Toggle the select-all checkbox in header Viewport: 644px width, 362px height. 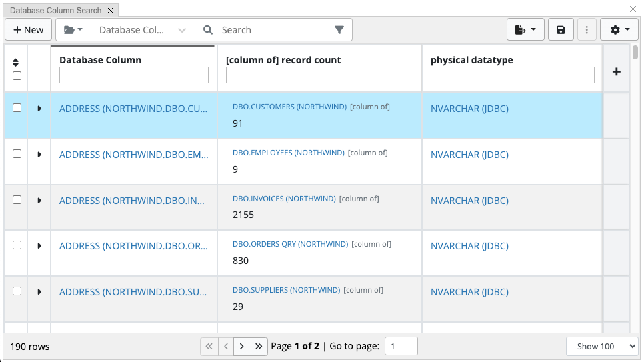(x=17, y=75)
